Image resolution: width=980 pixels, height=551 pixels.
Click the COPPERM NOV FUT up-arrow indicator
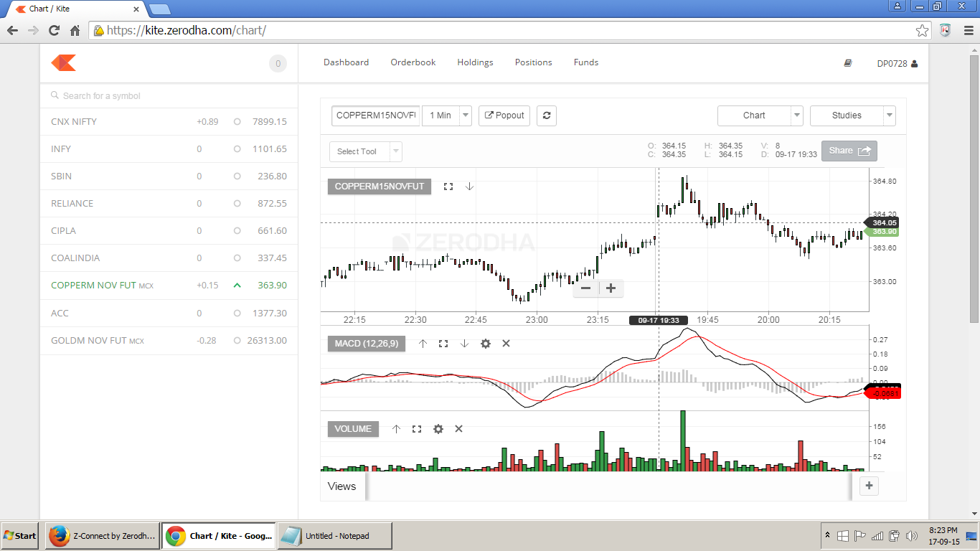pyautogui.click(x=237, y=286)
